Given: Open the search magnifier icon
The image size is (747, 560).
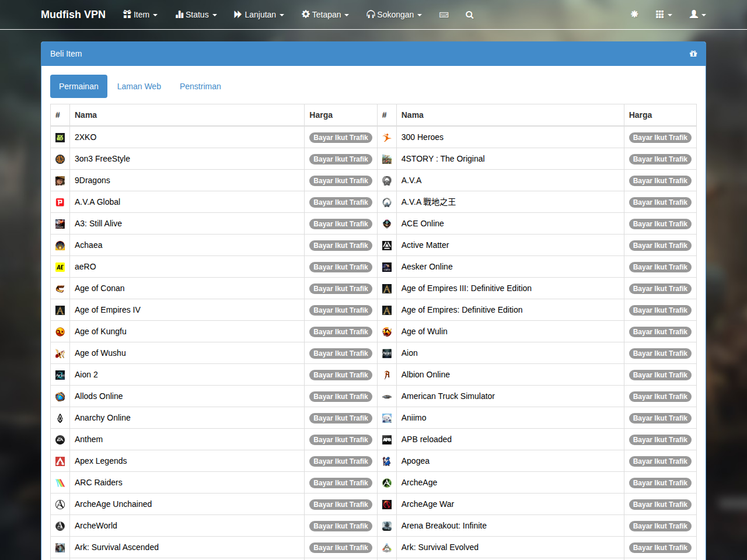Looking at the screenshot, I should tap(469, 15).
